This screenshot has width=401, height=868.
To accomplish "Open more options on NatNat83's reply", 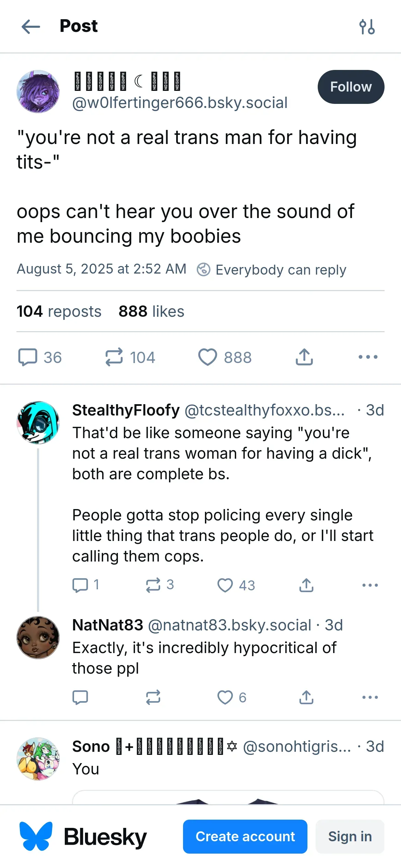I will [x=370, y=697].
